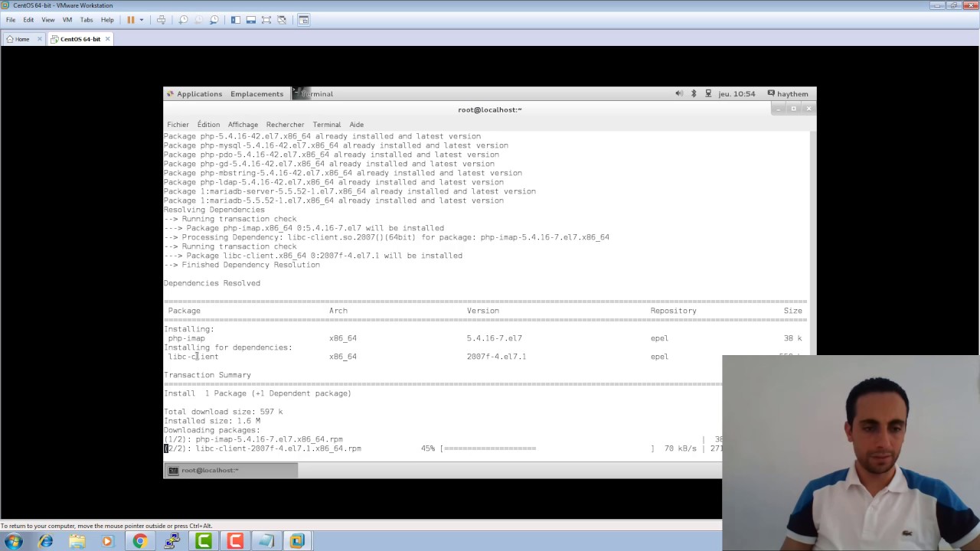Click the Terminal entry in GNOME top bar
This screenshot has height=551, width=980.
click(x=313, y=94)
